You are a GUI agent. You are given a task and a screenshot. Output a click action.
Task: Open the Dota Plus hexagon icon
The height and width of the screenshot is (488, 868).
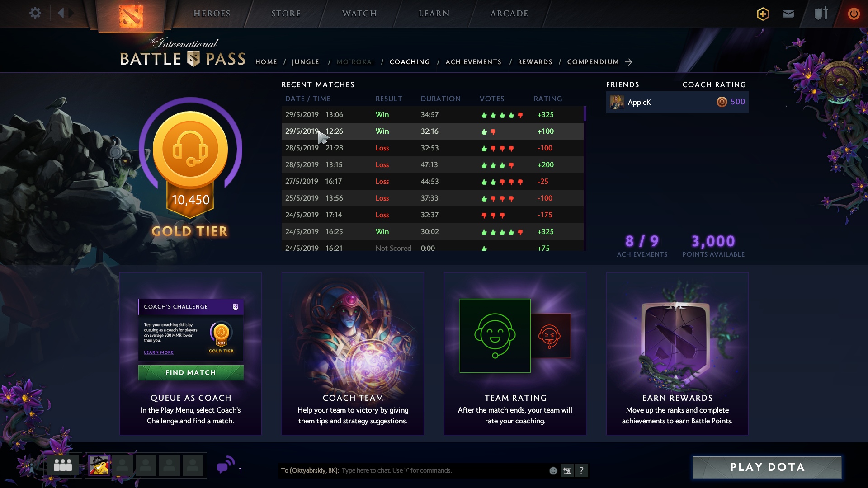[x=763, y=14]
